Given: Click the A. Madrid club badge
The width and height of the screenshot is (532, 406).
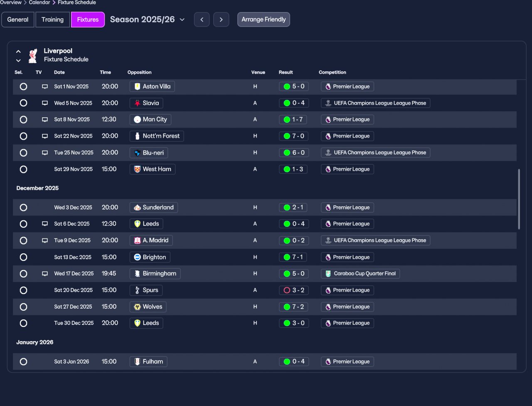Looking at the screenshot, I should click(x=137, y=240).
